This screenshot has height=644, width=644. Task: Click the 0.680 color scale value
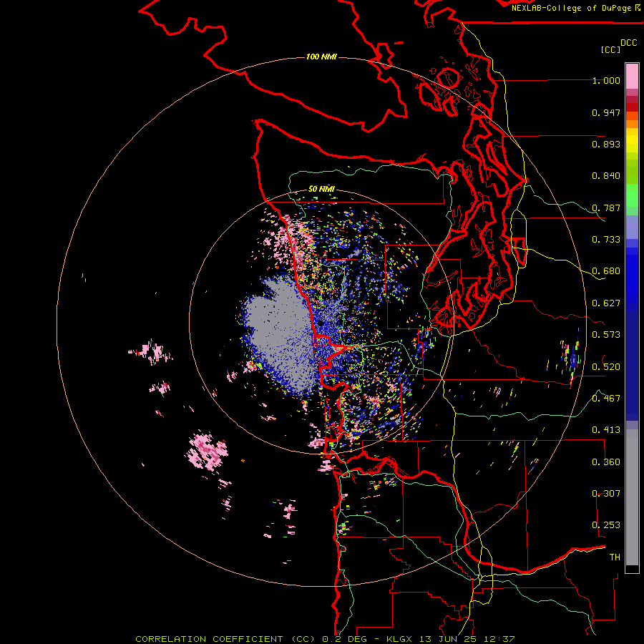tap(606, 271)
